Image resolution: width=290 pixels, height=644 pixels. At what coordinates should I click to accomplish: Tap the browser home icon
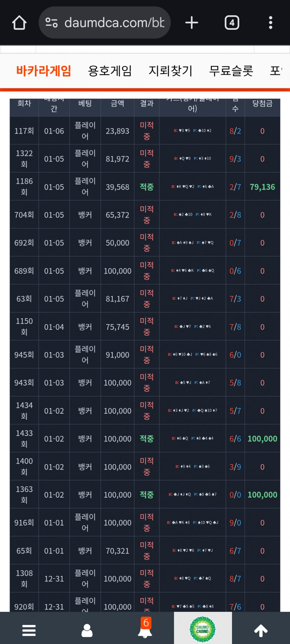19,23
